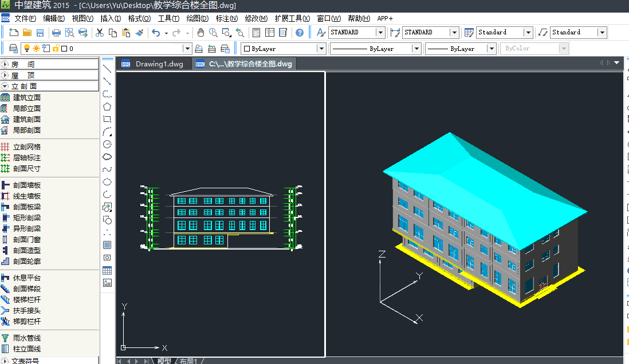Toggle layer lock padlock icon
Screen dimensions: 629x364
coord(56,49)
